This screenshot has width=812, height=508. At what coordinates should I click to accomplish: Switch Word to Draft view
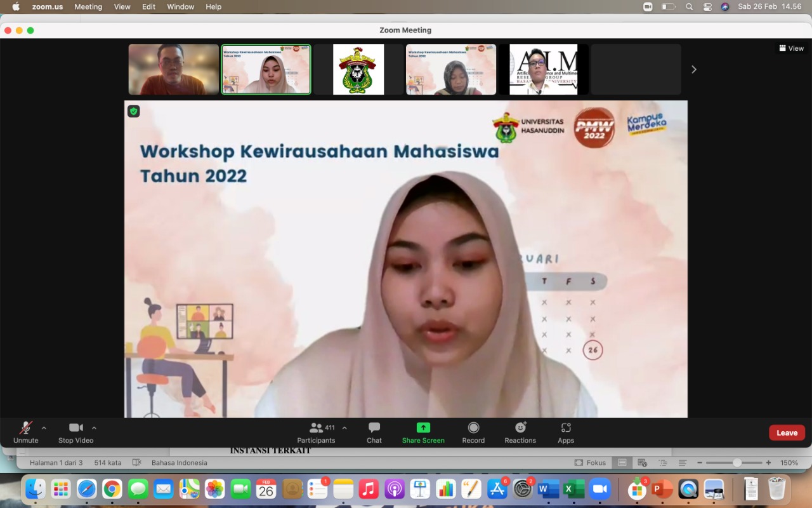pyautogui.click(x=683, y=463)
